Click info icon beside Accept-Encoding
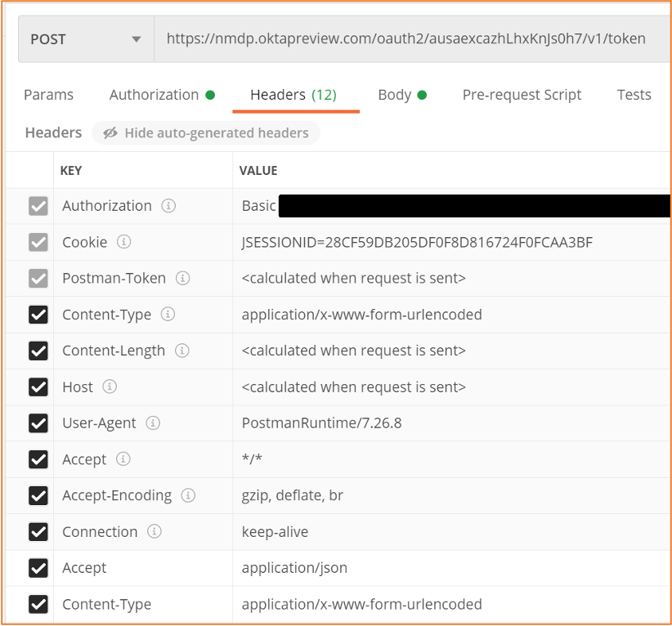The height and width of the screenshot is (626, 672). (189, 495)
